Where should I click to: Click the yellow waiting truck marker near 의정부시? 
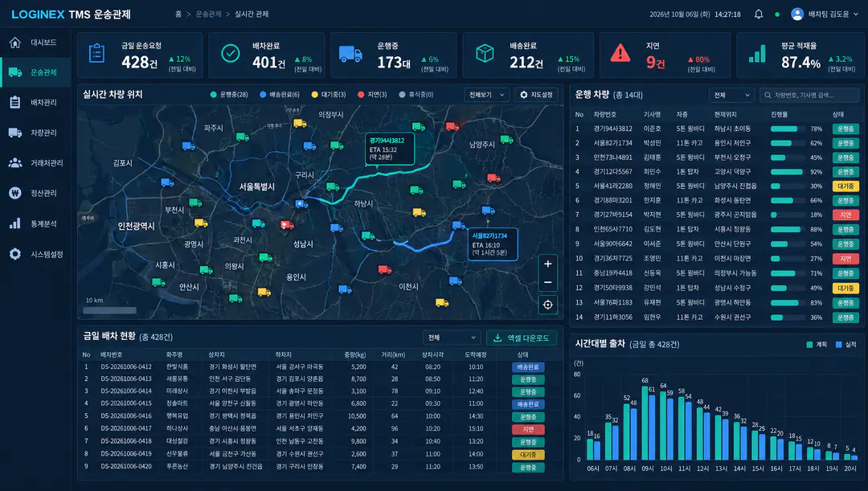pos(300,124)
